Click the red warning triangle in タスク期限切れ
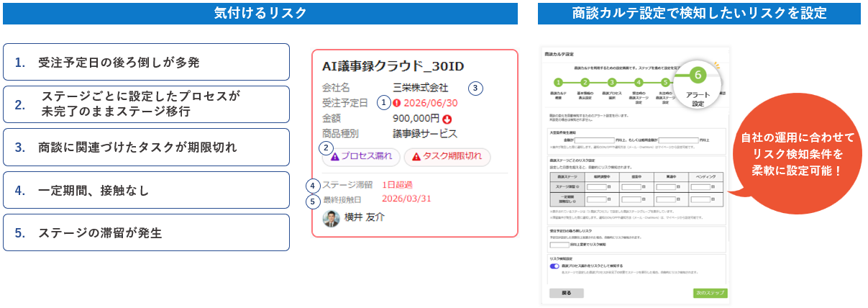The width and height of the screenshot is (868, 308). (x=416, y=156)
